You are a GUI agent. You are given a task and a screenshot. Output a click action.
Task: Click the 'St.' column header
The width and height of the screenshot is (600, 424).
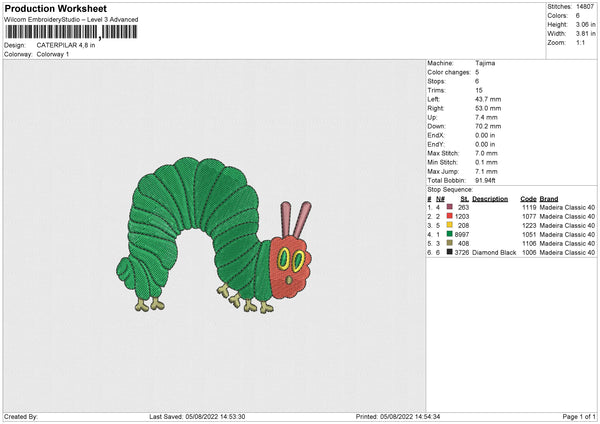(465, 199)
